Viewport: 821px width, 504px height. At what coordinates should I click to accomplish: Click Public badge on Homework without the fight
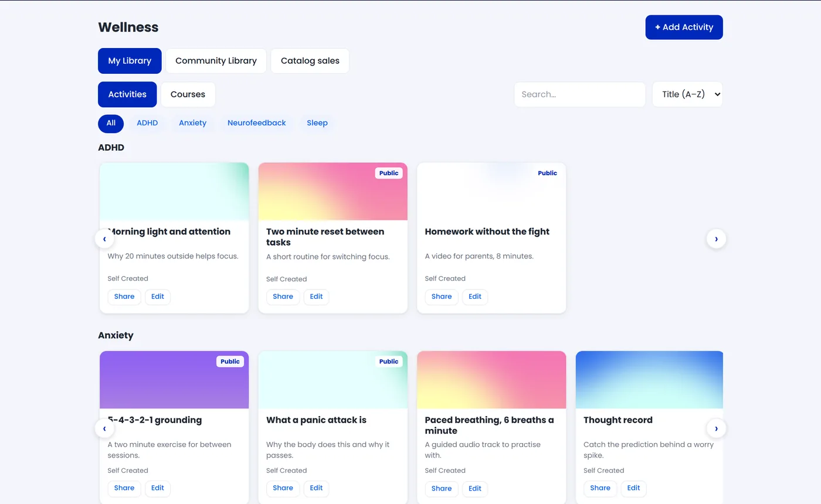(x=547, y=173)
